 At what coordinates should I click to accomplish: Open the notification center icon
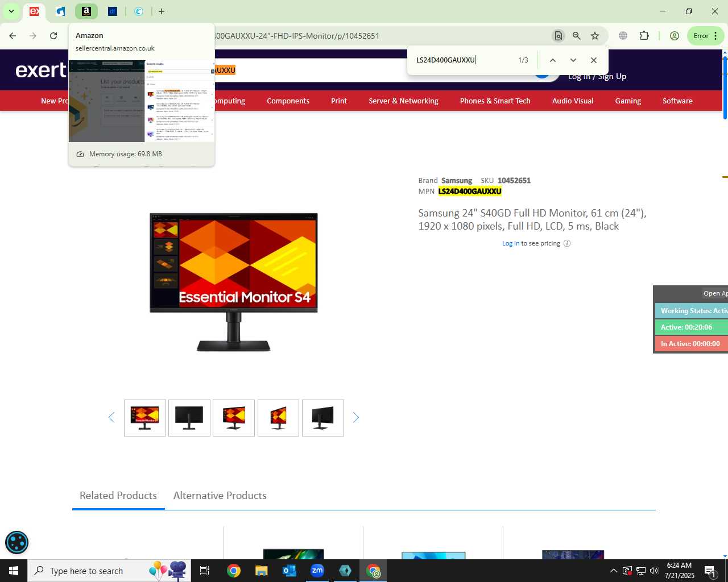710,571
